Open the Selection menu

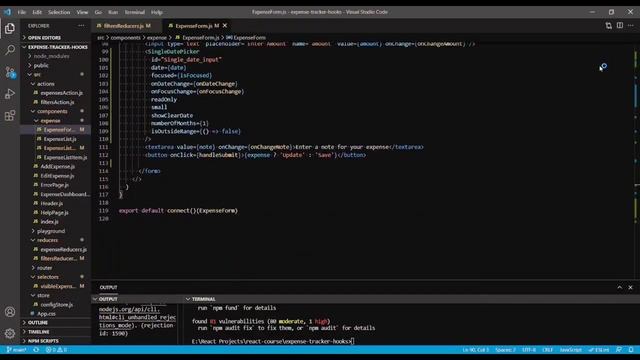tap(59, 12)
